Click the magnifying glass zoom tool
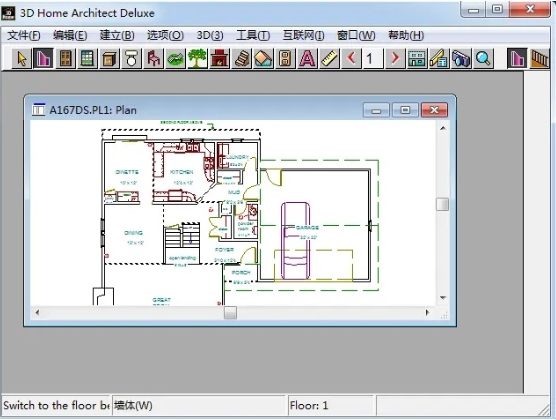556x420 pixels. click(x=483, y=59)
